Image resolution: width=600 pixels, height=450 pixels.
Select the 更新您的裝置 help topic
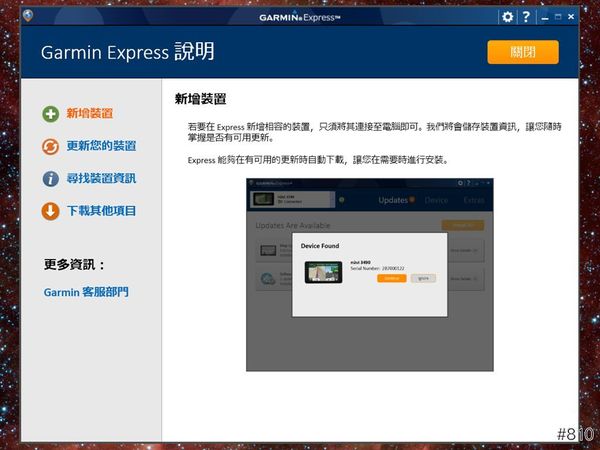(x=101, y=146)
